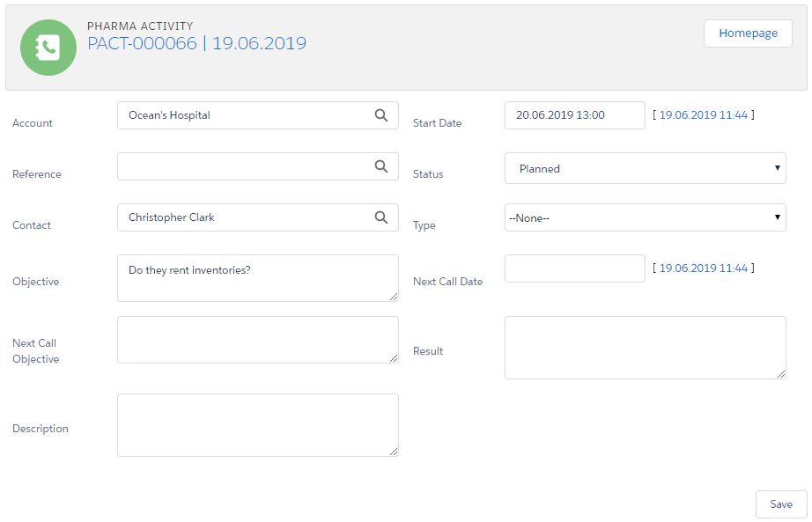Click the green Pharma Activity phone book icon
812x522 pixels.
[48, 48]
